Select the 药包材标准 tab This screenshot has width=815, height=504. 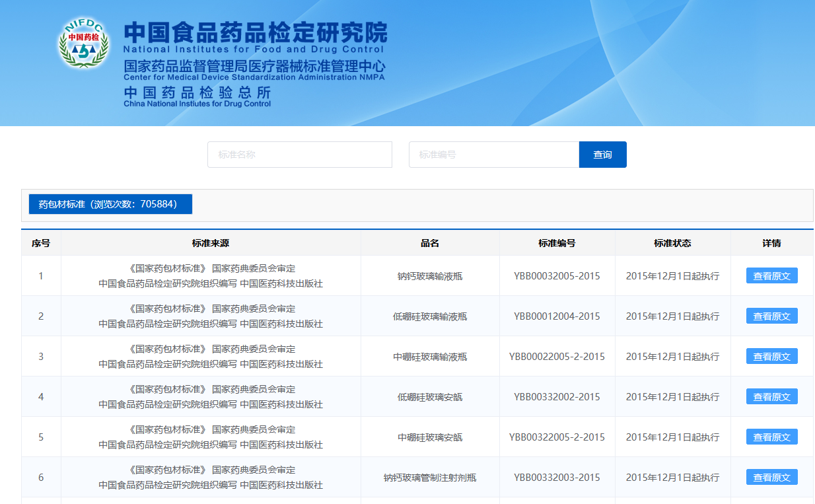pos(110,204)
